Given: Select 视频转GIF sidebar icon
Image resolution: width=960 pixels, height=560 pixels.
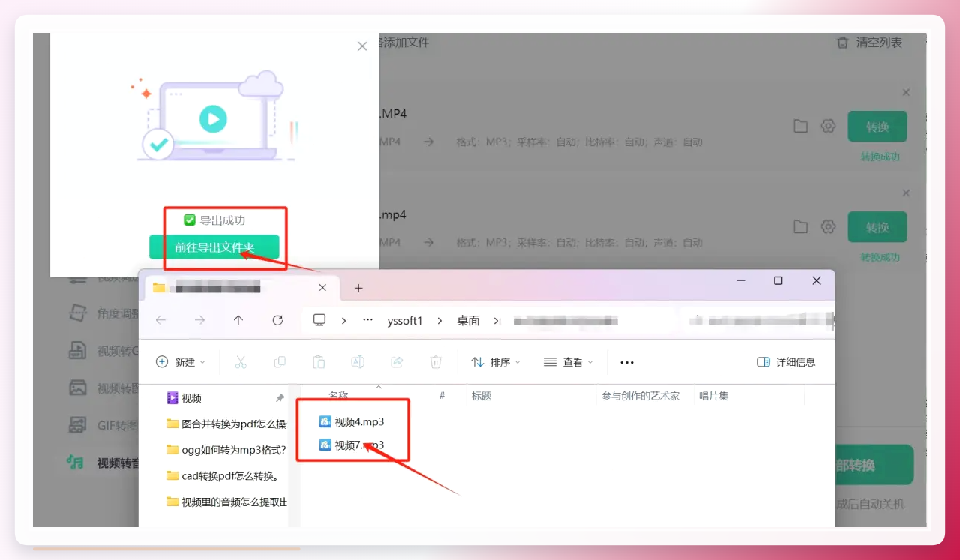Looking at the screenshot, I should click(77, 350).
